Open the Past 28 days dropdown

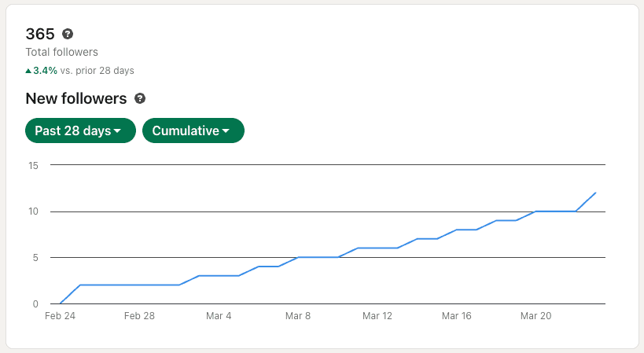point(80,131)
